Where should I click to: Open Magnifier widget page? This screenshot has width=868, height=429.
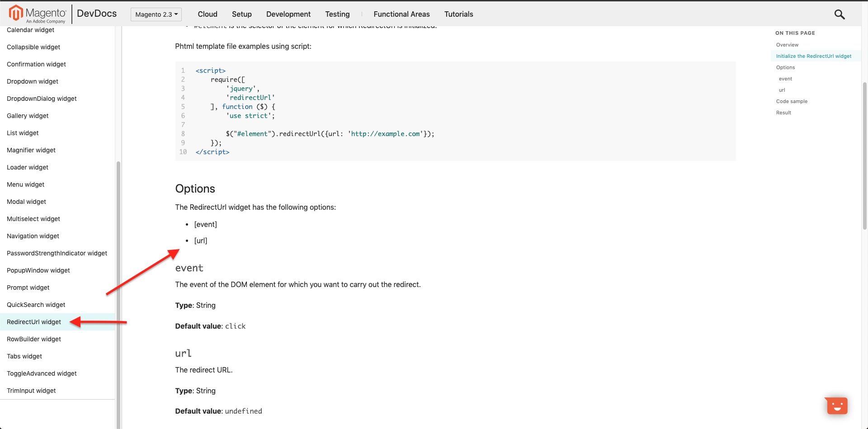[x=31, y=150]
